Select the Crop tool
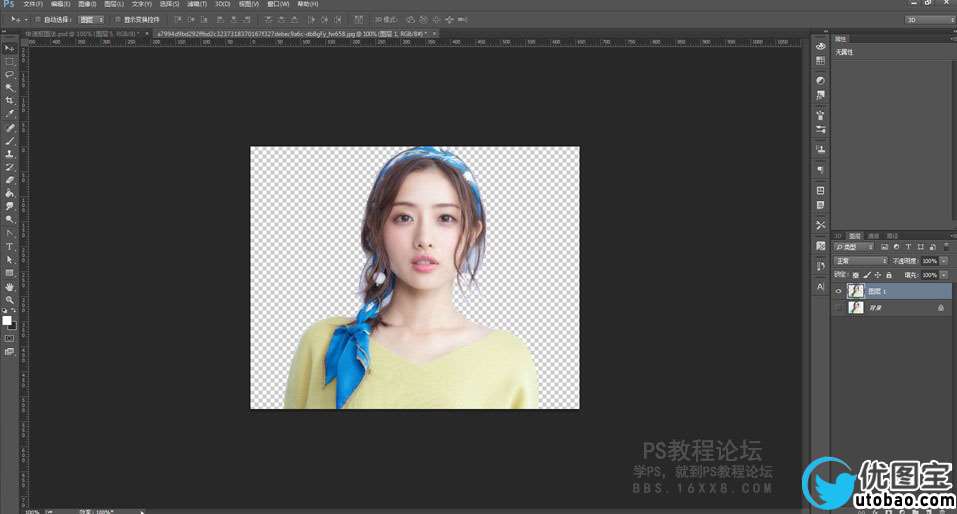This screenshot has height=514, width=957. coord(9,100)
